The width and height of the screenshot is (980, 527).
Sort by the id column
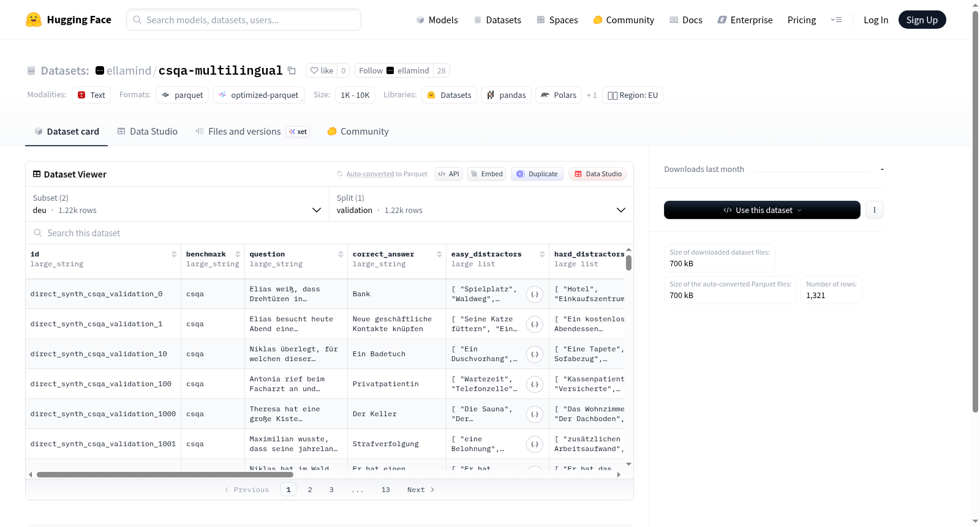click(174, 254)
